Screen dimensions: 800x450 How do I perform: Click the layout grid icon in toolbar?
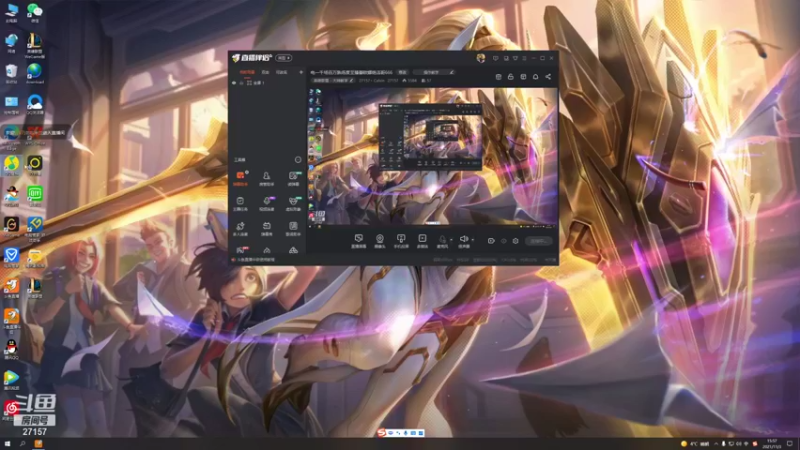pyautogui.click(x=523, y=77)
